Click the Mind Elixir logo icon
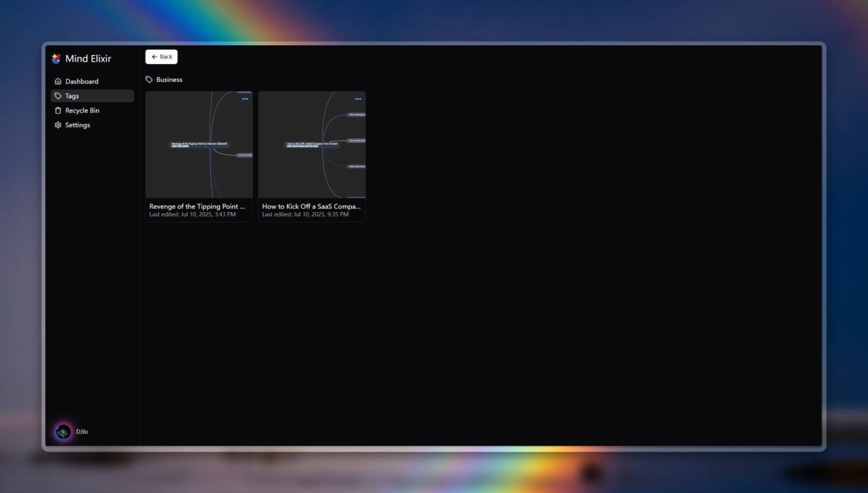This screenshot has width=868, height=493. [56, 58]
